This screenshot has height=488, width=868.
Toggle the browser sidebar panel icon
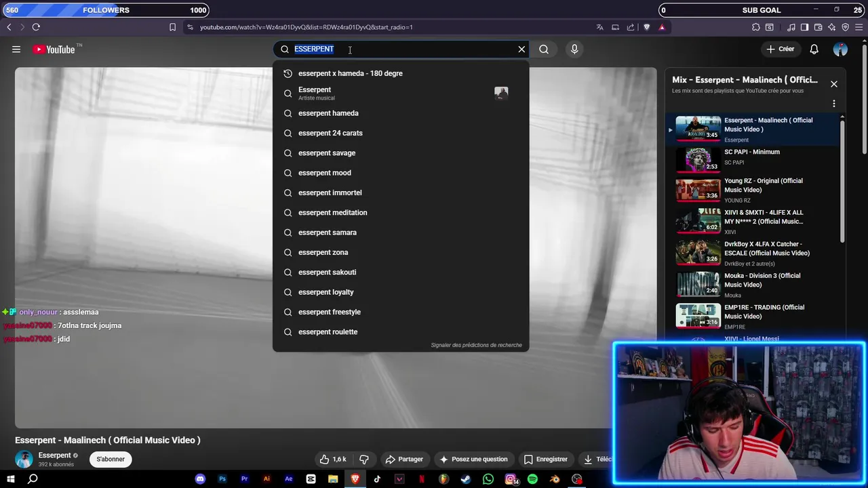(x=804, y=27)
